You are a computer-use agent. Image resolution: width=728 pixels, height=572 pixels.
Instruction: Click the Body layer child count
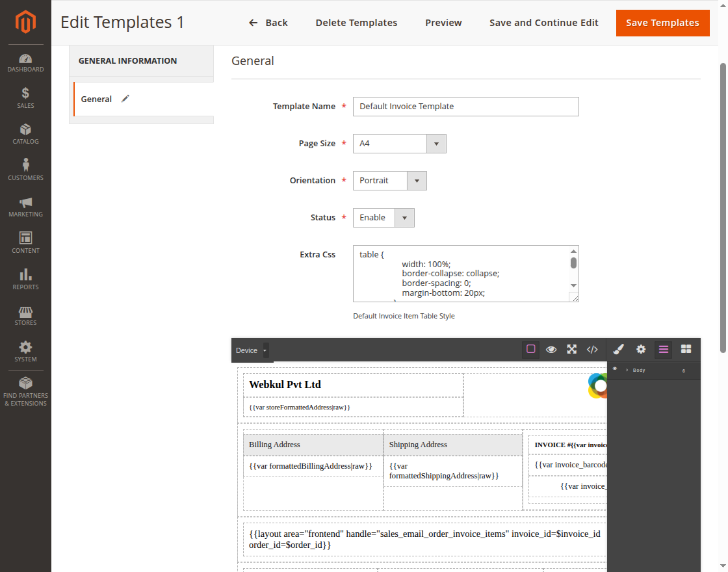683,370
